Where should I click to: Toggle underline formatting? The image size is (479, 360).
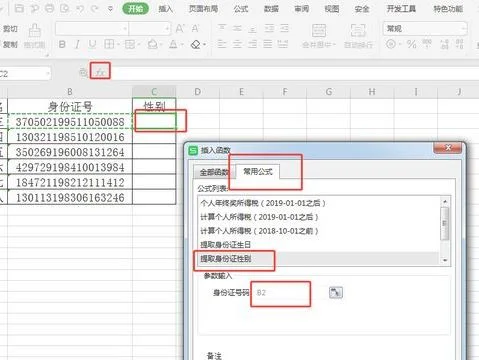(x=92, y=44)
